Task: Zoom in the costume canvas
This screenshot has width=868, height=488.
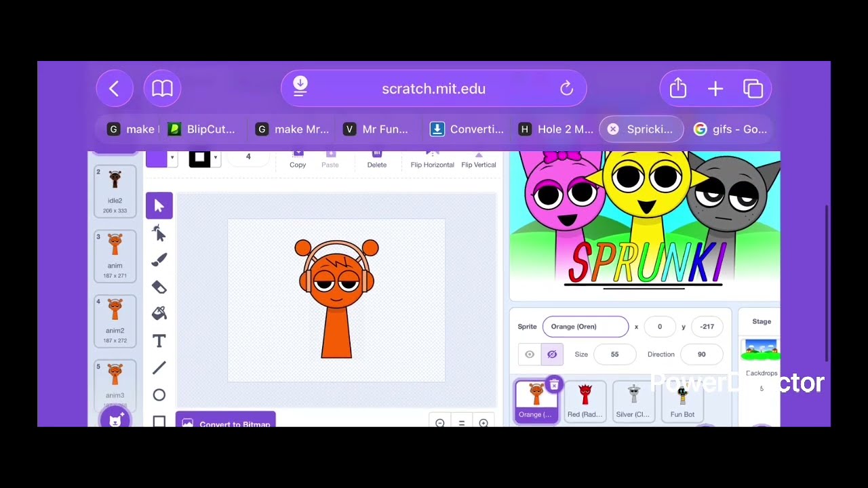Action: [484, 423]
